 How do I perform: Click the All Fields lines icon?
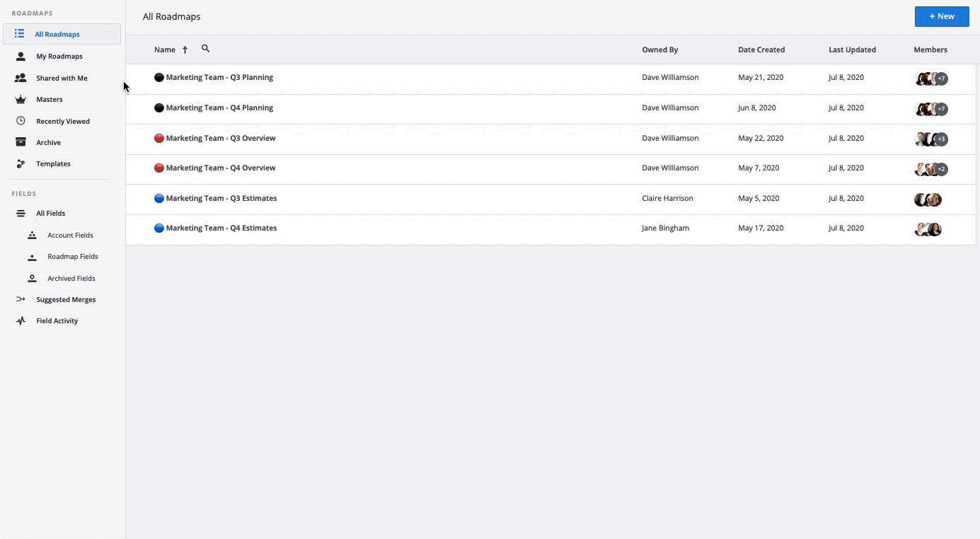tap(21, 214)
